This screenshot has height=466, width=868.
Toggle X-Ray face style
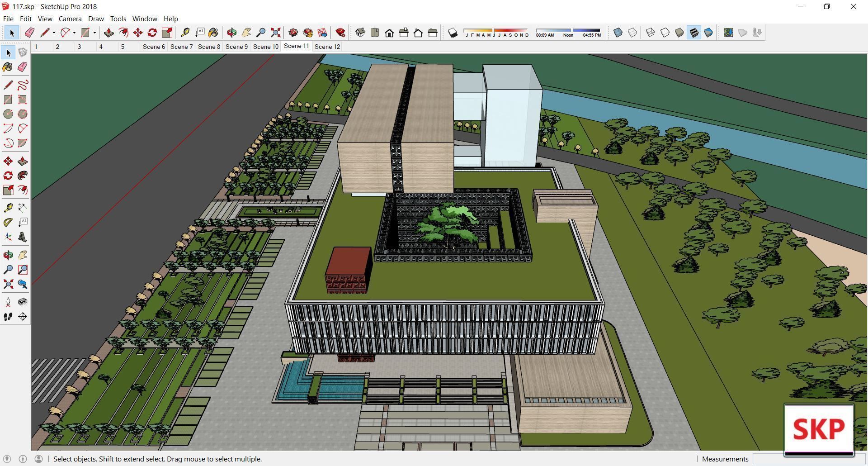(x=618, y=33)
